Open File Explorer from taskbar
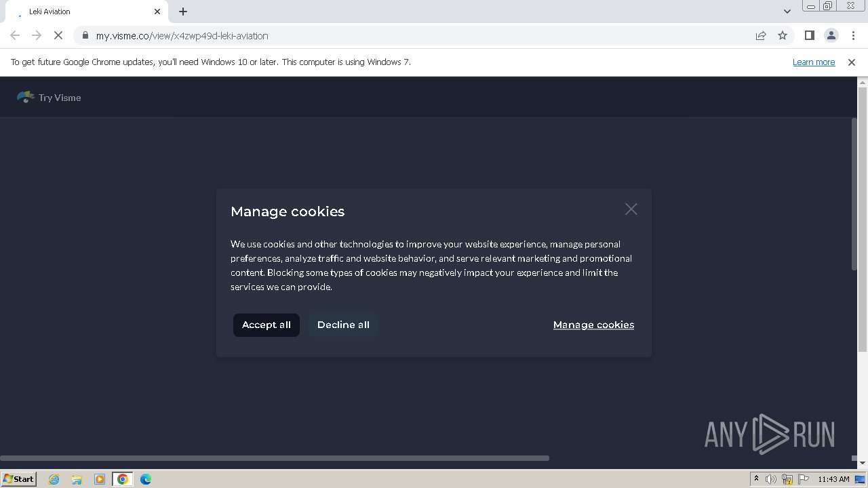The height and width of the screenshot is (488, 868). coord(77,479)
